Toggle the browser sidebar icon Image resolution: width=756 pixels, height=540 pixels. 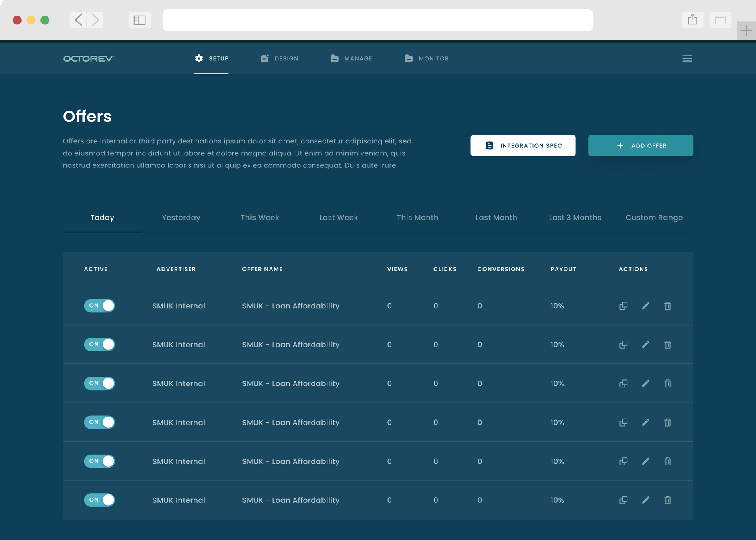tap(139, 20)
